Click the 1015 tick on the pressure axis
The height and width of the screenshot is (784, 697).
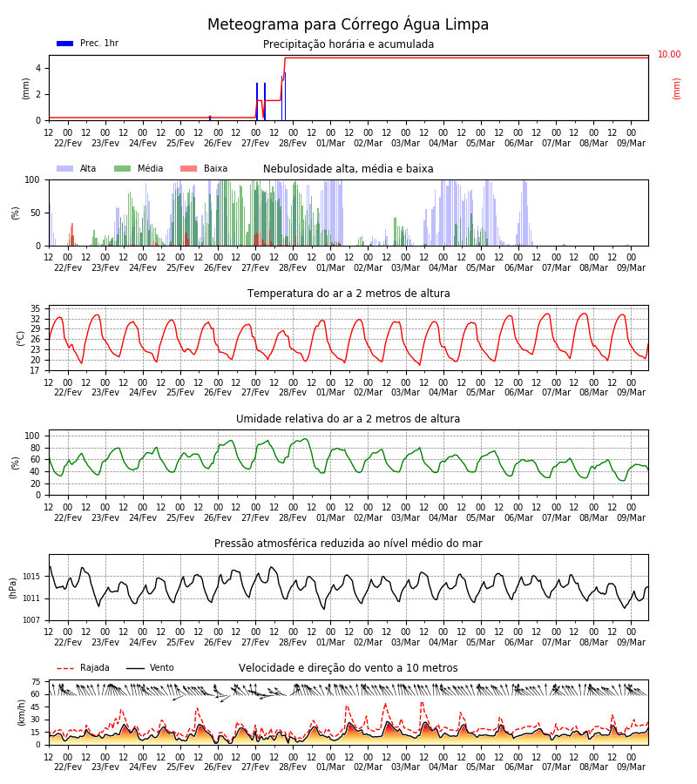coord(31,577)
